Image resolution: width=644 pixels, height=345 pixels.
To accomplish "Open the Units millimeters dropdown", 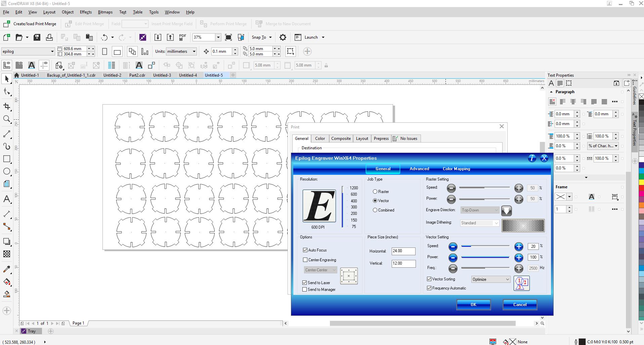I will (194, 51).
